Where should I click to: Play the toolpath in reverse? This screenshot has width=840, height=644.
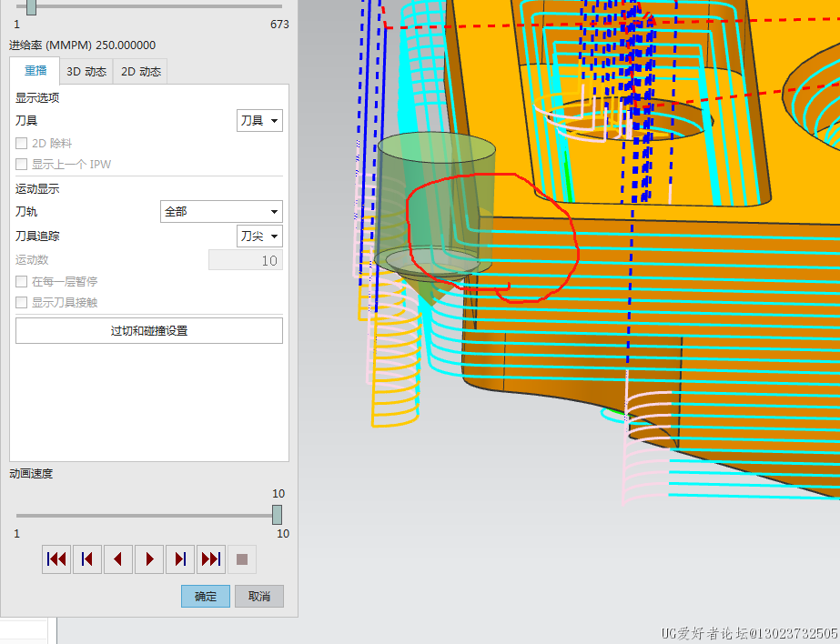point(118,559)
